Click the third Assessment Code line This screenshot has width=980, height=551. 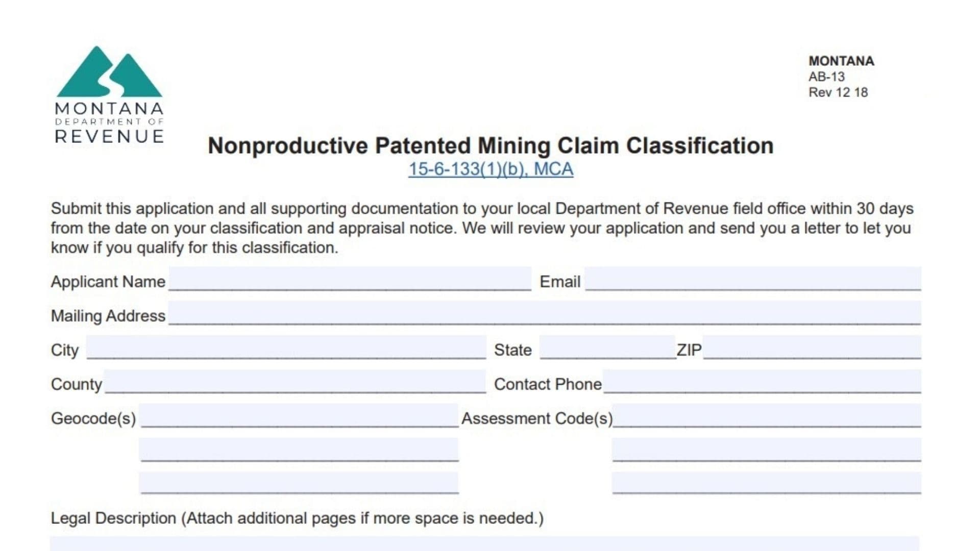(767, 483)
